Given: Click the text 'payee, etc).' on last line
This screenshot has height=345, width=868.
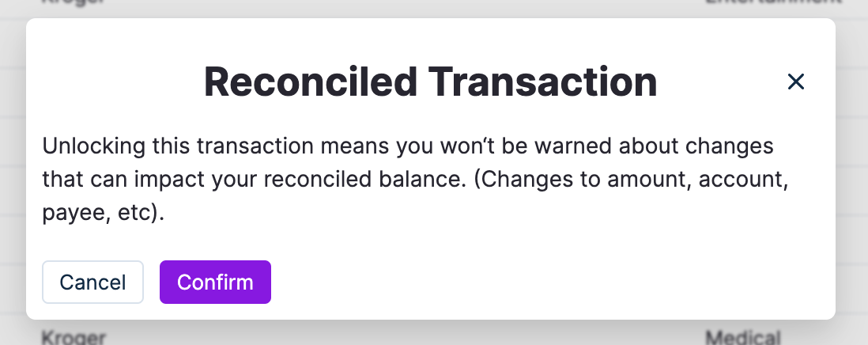Looking at the screenshot, I should [103, 214].
